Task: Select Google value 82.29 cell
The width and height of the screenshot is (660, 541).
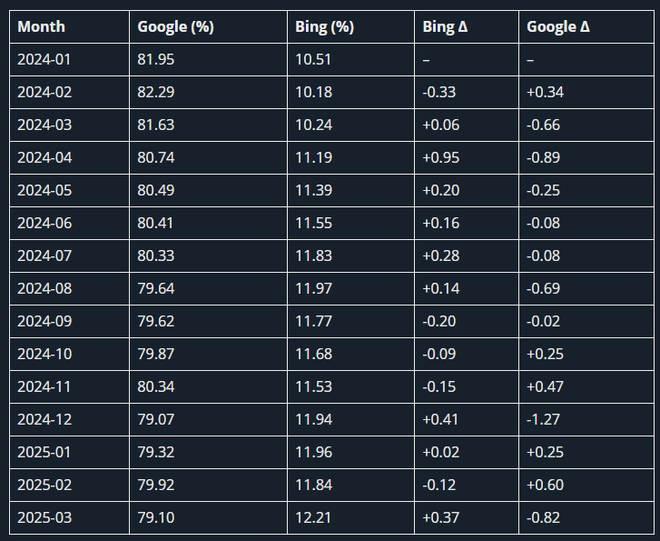Action: (x=208, y=92)
